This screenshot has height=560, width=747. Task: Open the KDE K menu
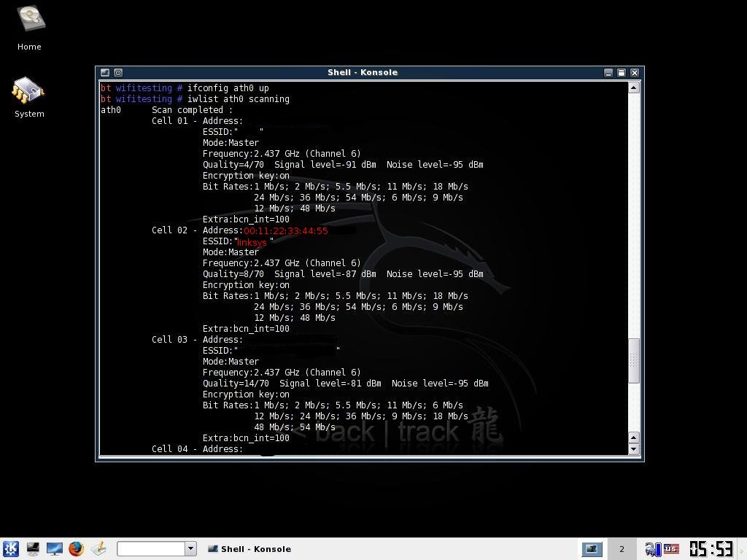10,549
